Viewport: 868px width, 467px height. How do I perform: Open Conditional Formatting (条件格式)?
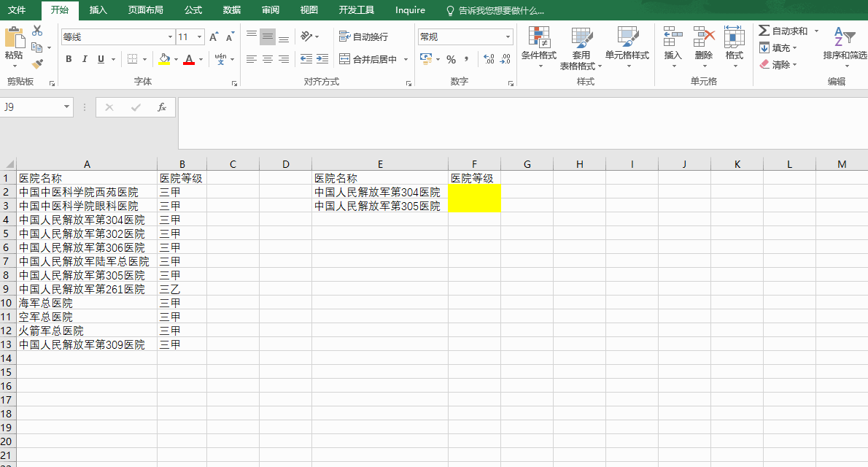pyautogui.click(x=538, y=47)
